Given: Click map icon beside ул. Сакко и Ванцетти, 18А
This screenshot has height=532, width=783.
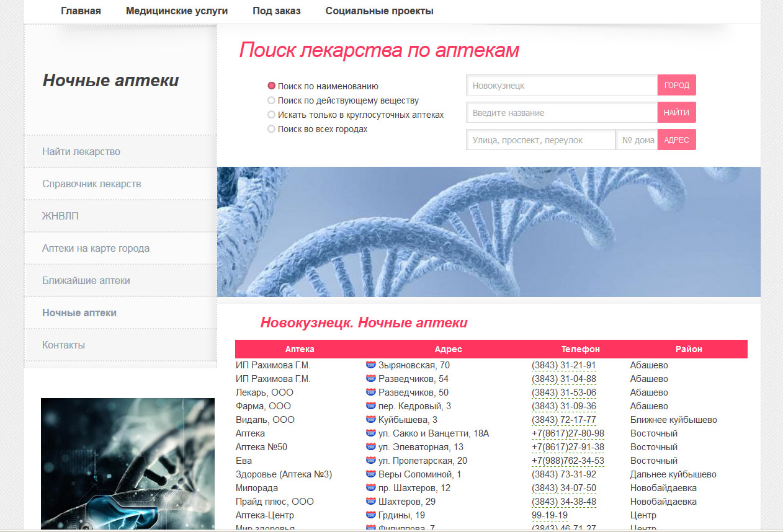Looking at the screenshot, I should click(x=371, y=433).
